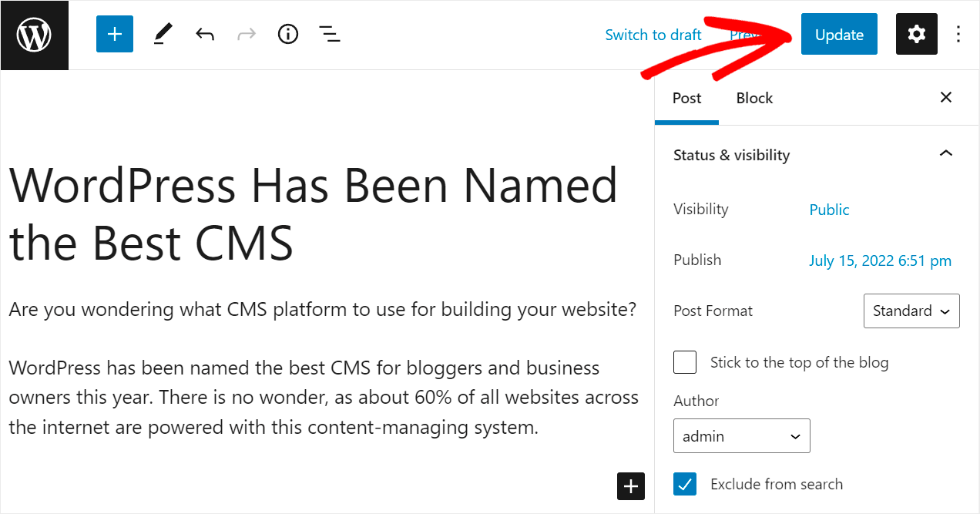Switch to the Block tab
The height and width of the screenshot is (514, 980).
[x=754, y=98]
